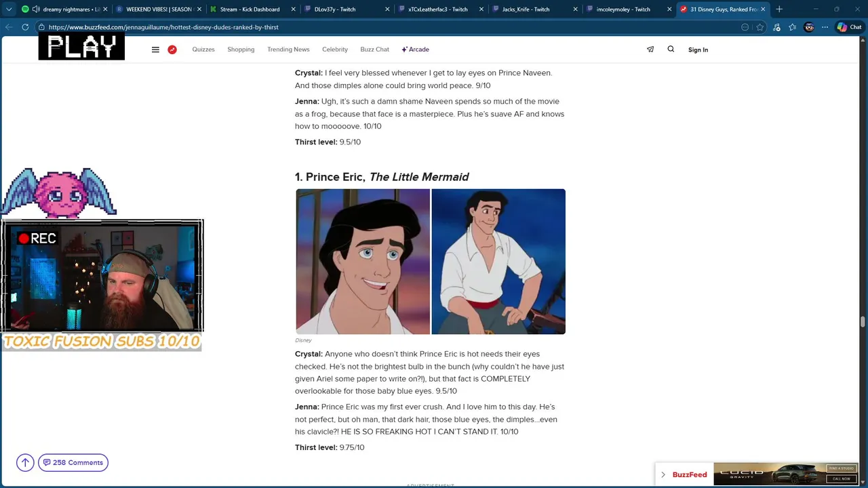Click the pink winged pixel mascot

[x=59, y=192]
